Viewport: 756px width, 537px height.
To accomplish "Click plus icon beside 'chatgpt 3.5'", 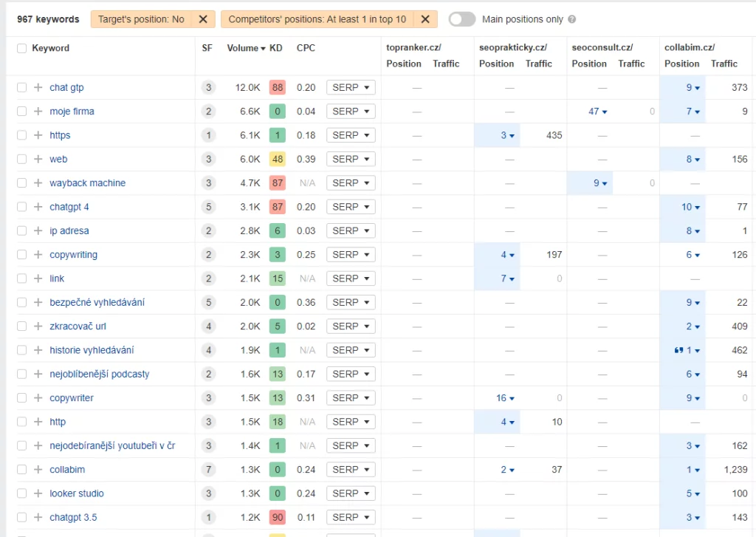I will [38, 517].
